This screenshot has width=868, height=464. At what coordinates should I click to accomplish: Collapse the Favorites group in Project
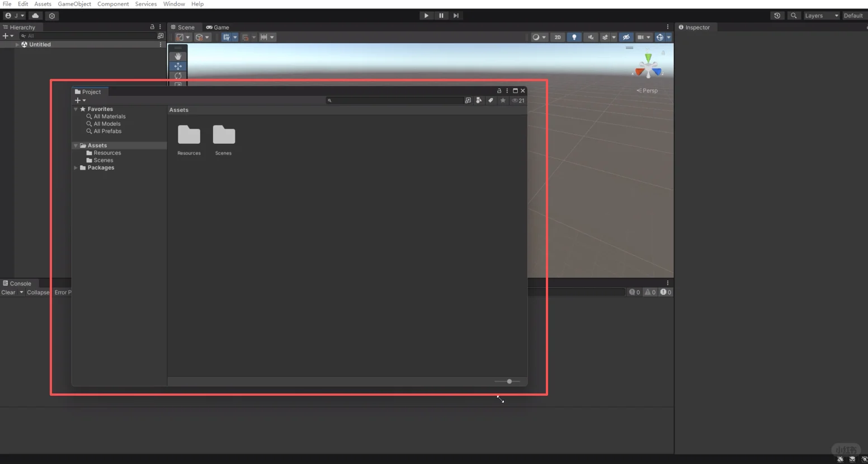pyautogui.click(x=76, y=109)
